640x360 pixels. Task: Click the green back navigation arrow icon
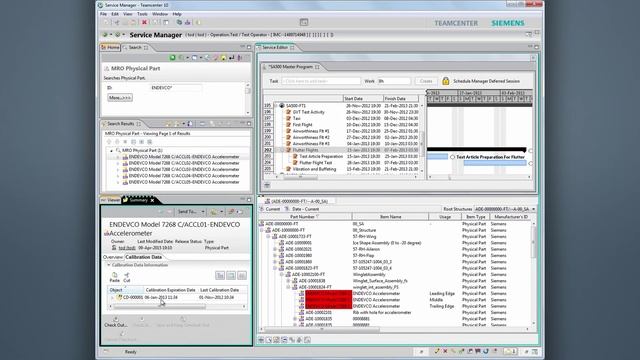105,35
